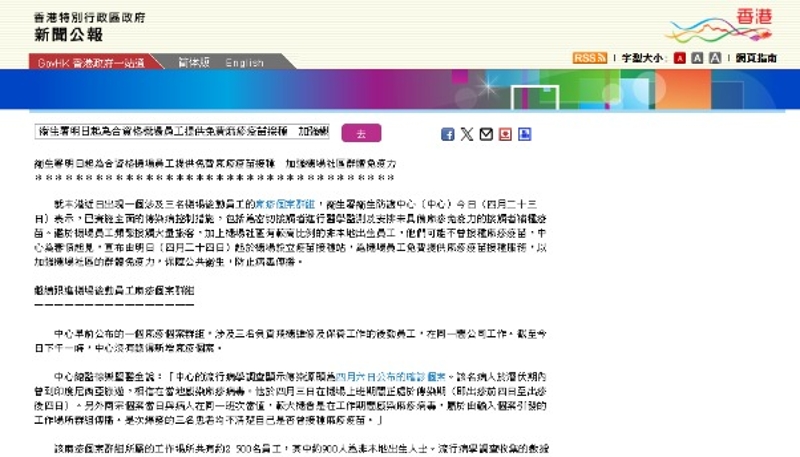Switch to 簡体版 simplified Chinese version

[195, 63]
